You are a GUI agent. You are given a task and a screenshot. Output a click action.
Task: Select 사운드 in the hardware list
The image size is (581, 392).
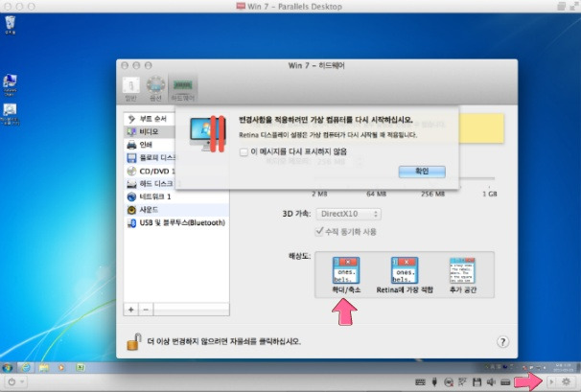tap(176, 210)
